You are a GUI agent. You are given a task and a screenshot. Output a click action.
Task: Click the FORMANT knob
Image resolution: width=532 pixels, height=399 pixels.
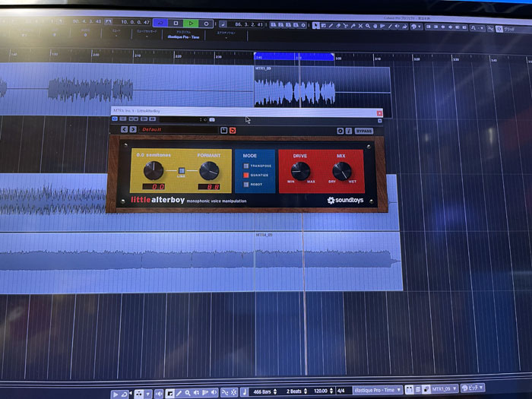tap(209, 171)
